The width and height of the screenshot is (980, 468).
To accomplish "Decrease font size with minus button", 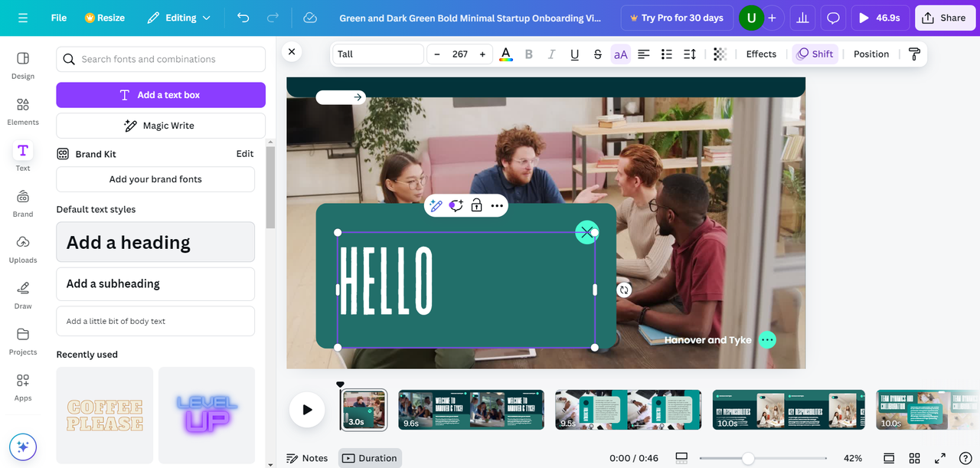I will [x=437, y=54].
